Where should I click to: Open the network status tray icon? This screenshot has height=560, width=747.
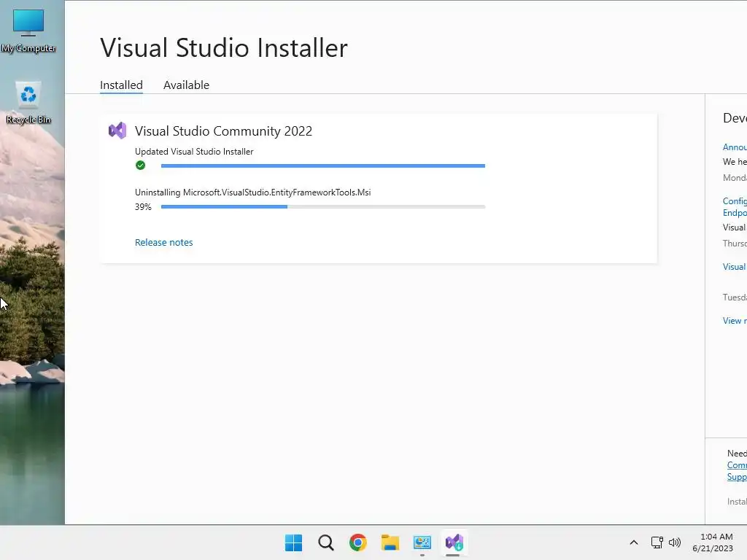tap(657, 542)
